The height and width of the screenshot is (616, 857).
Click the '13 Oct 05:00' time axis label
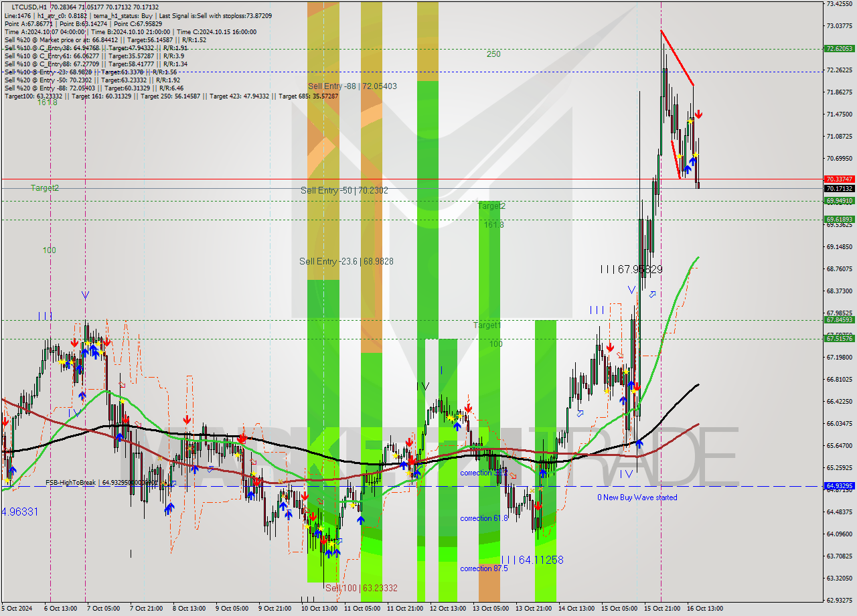pyautogui.click(x=490, y=609)
